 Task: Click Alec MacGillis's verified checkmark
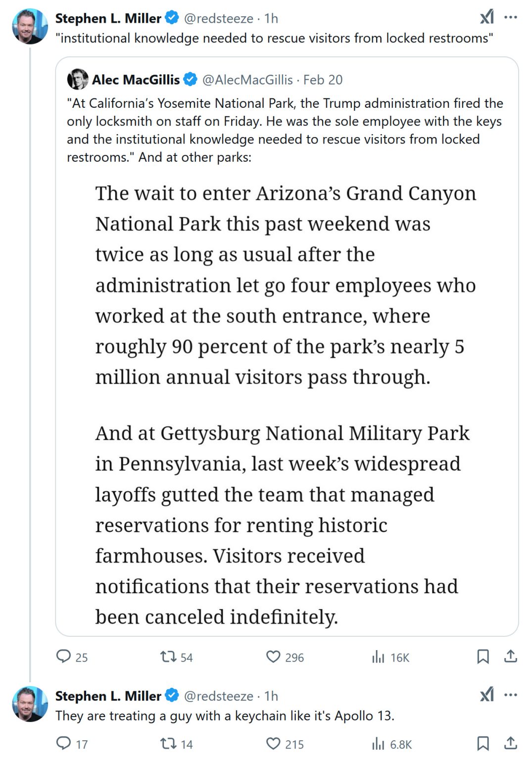pos(190,79)
